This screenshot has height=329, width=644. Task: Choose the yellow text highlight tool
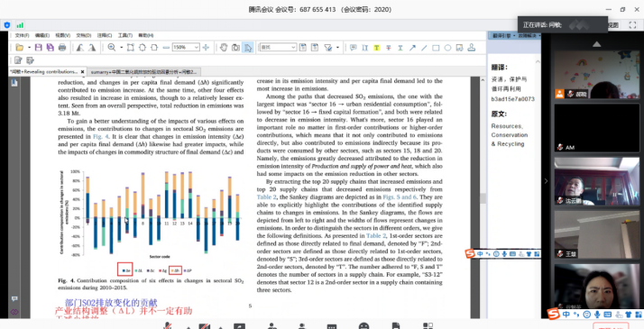tap(376, 48)
